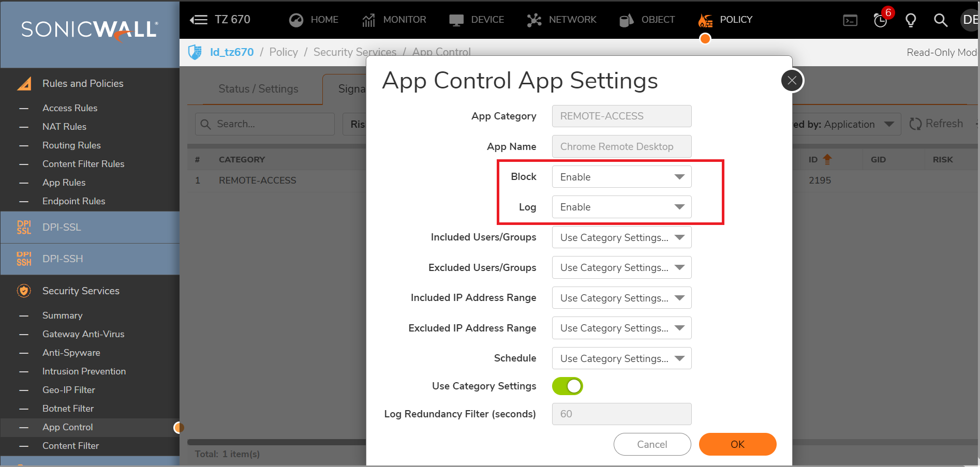
Task: Open the terminal console icon
Action: (850, 20)
